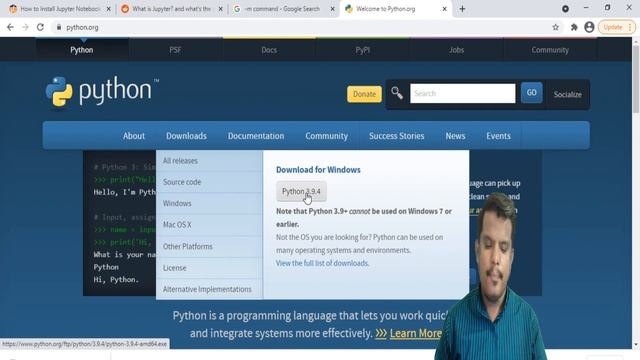Click the GO search button
The height and width of the screenshot is (360, 640).
tap(531, 93)
